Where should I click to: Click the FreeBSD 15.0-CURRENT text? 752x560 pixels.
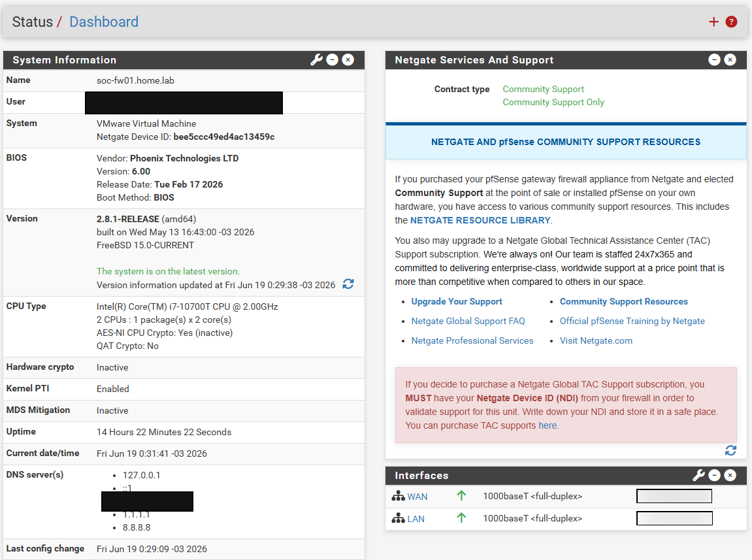(145, 245)
